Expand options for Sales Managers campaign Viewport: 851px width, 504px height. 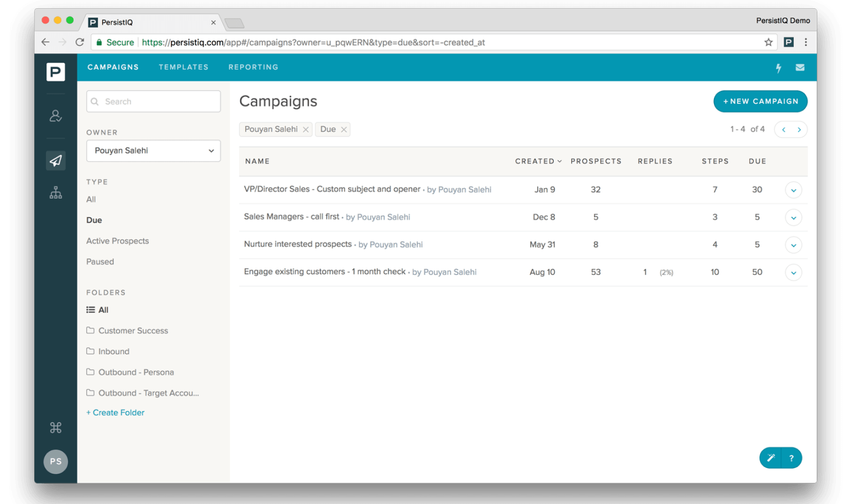click(x=793, y=218)
